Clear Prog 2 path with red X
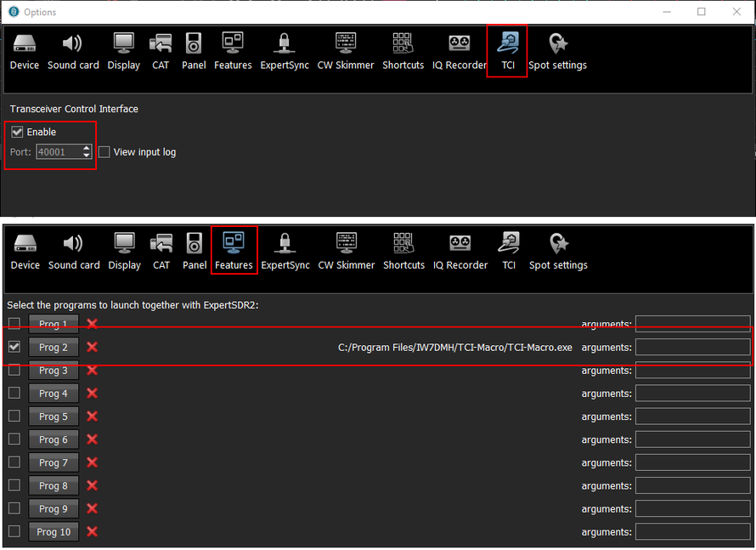Screen dimensions: 756x550 point(92,347)
